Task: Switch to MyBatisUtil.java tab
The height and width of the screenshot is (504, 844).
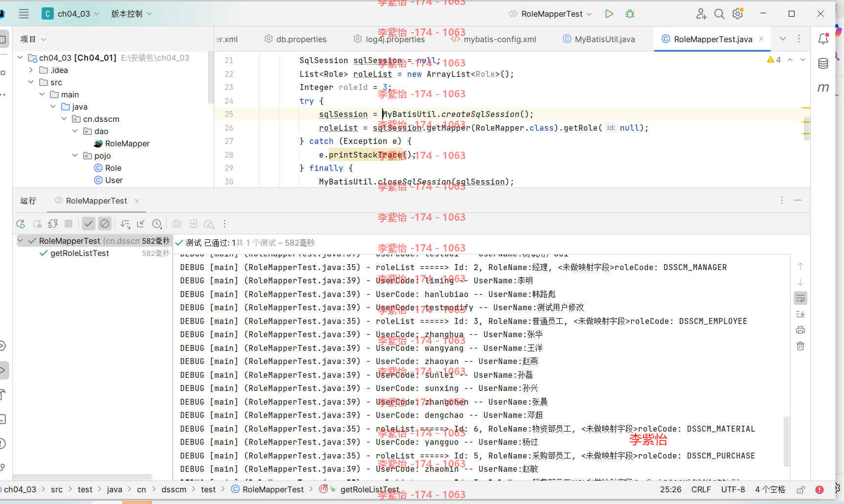Action: tap(599, 39)
